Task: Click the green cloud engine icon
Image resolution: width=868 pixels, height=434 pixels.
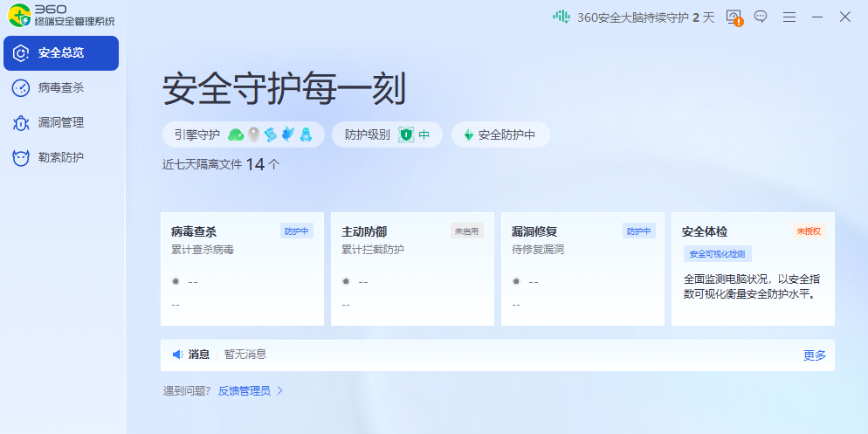Action: pyautogui.click(x=236, y=134)
